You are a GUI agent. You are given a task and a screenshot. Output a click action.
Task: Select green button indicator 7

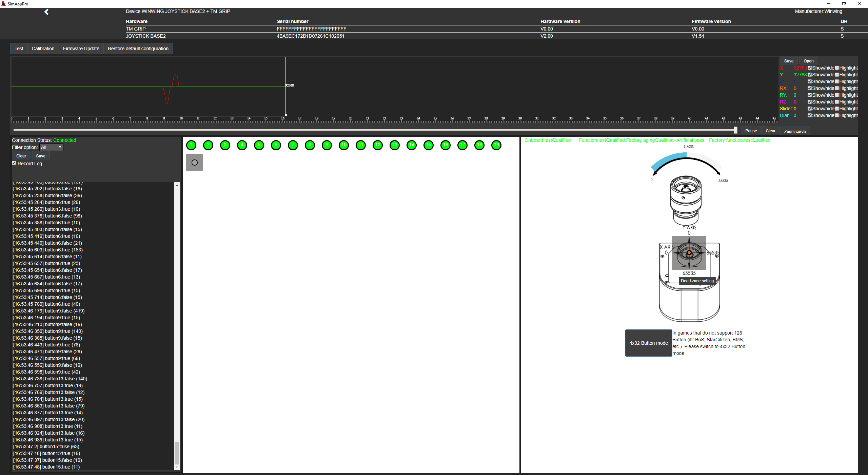tap(293, 145)
